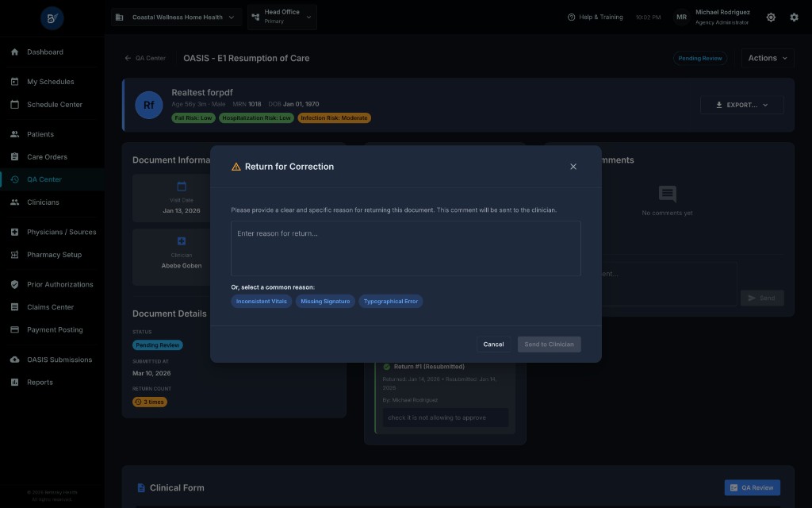The height and width of the screenshot is (508, 812).
Task: Click the OASIS Submissions cloud upload icon
Action: pyautogui.click(x=14, y=360)
